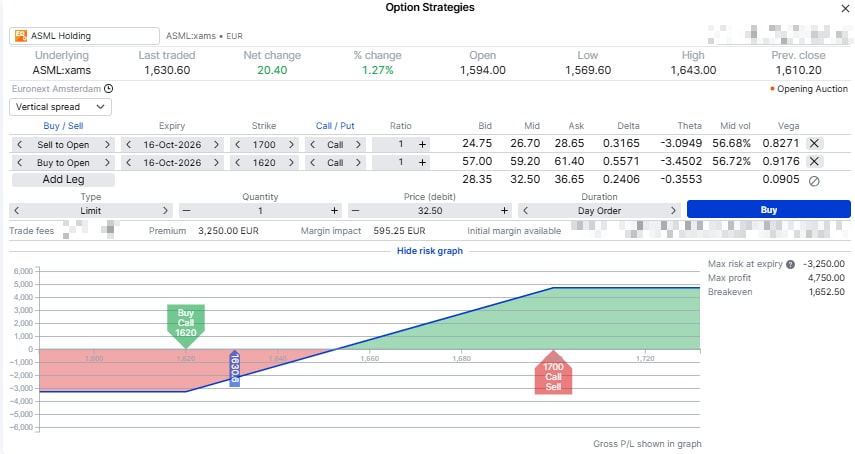855x454 pixels.
Task: Click the Premium value 3,250.00 EUR
Action: click(x=228, y=231)
